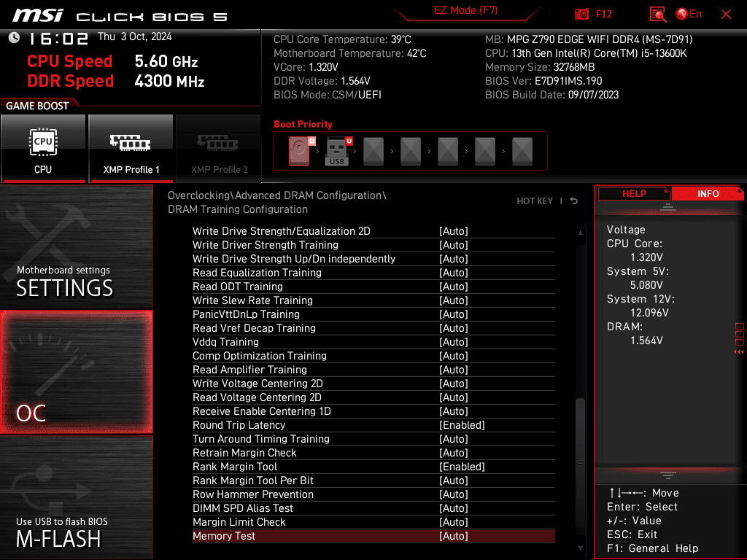The image size is (747, 560).
Task: Toggle CPU Game Boost button
Action: 43,148
